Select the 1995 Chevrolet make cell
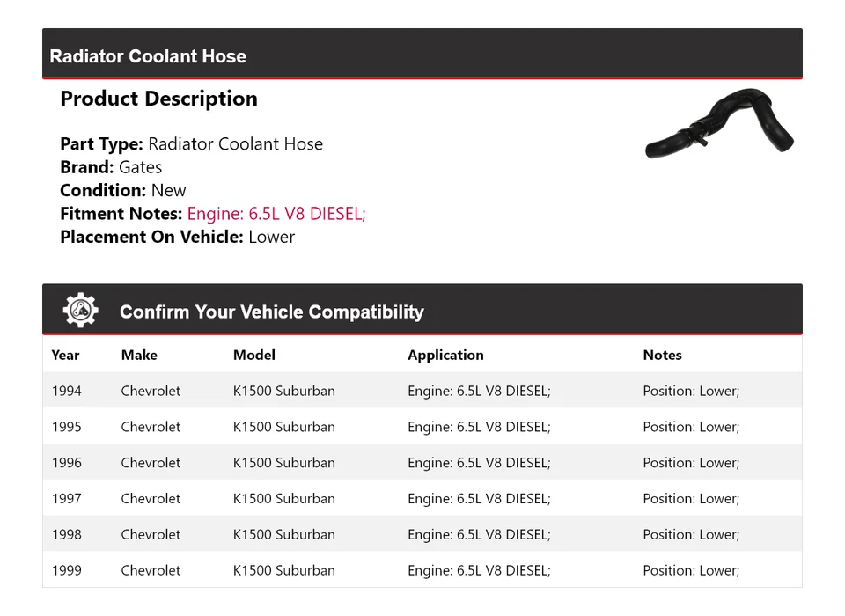This screenshot has height=616, width=845. point(151,427)
